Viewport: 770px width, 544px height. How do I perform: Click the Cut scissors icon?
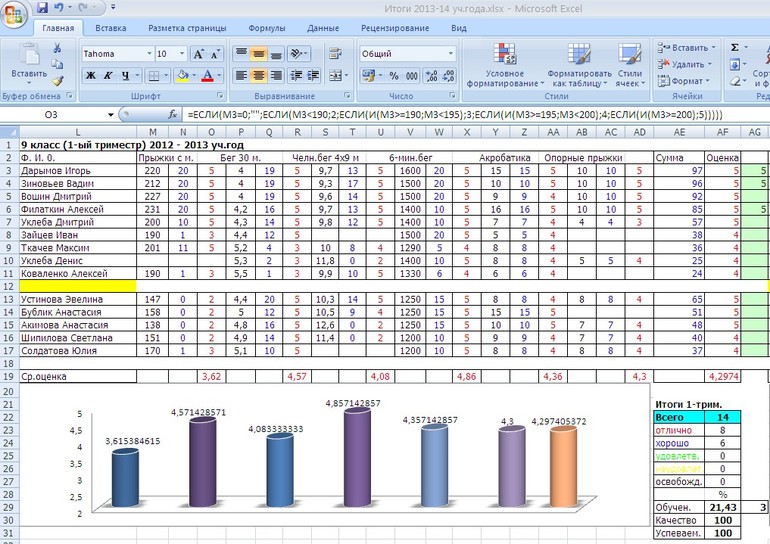point(57,48)
